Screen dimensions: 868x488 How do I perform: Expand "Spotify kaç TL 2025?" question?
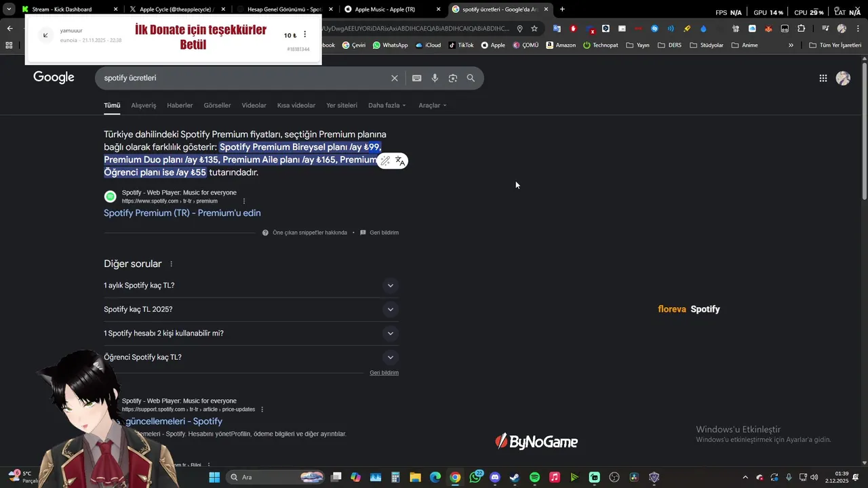pos(251,309)
